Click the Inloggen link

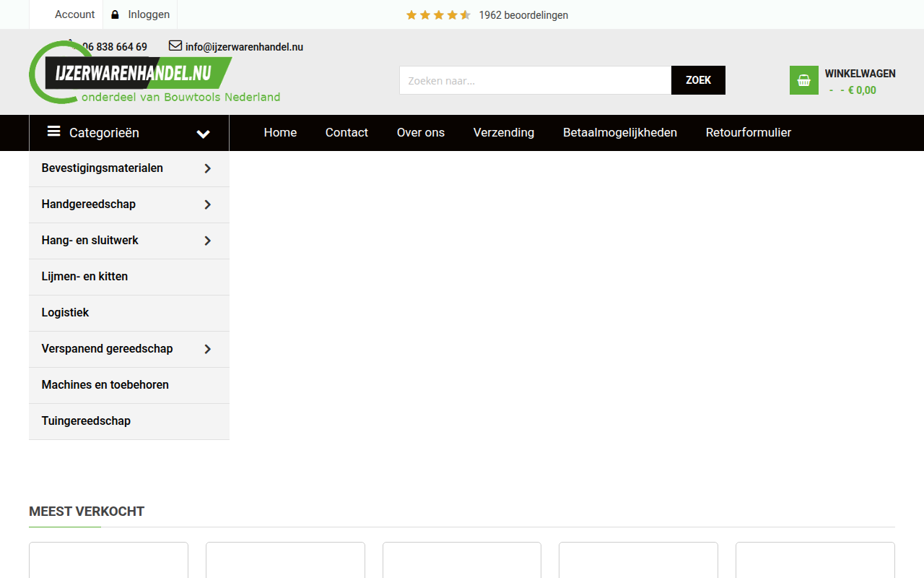(149, 14)
